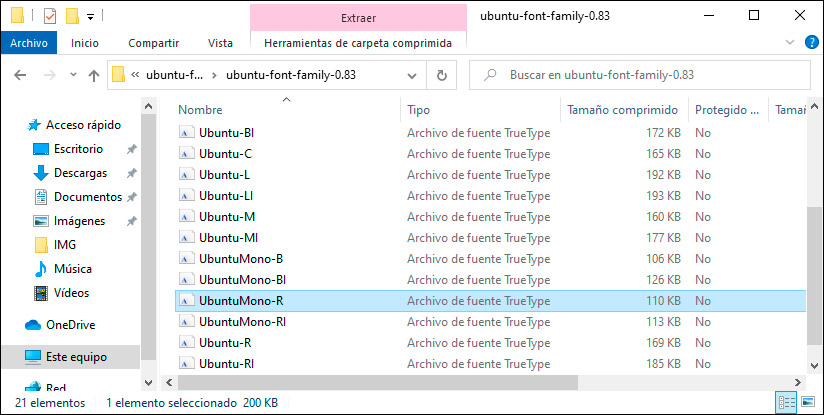824x415 pixels.
Task: Click the UbuntuMono-BI font file icon
Action: pos(187,280)
